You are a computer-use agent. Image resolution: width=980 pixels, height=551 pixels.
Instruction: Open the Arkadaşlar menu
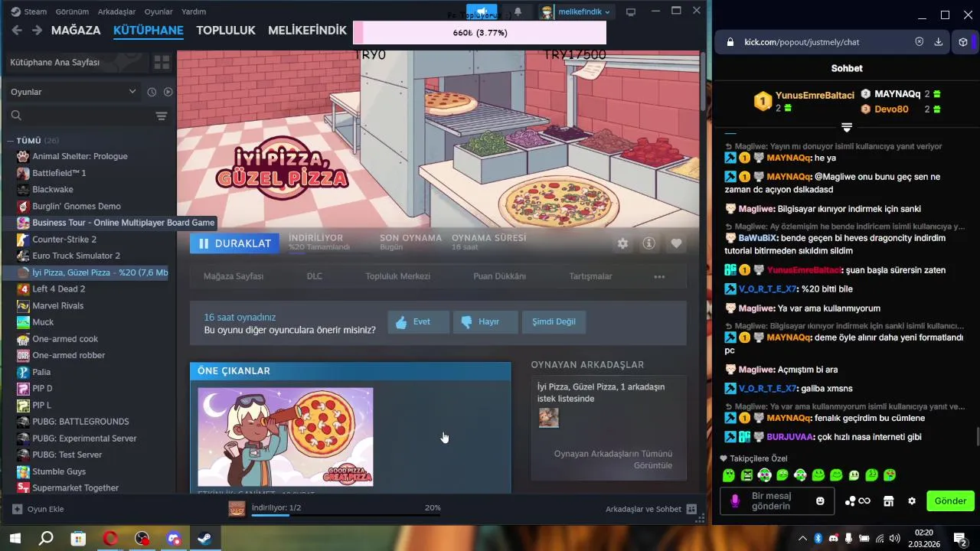coord(116,11)
